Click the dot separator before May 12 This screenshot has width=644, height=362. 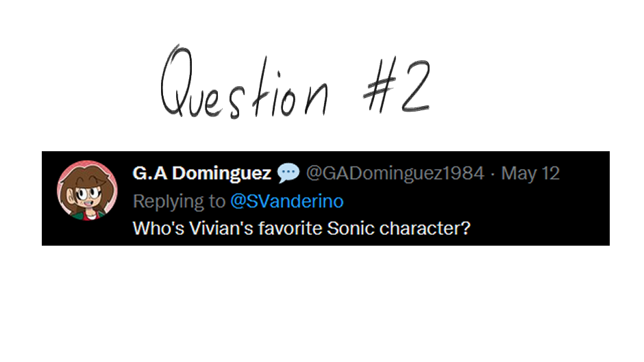(x=493, y=174)
